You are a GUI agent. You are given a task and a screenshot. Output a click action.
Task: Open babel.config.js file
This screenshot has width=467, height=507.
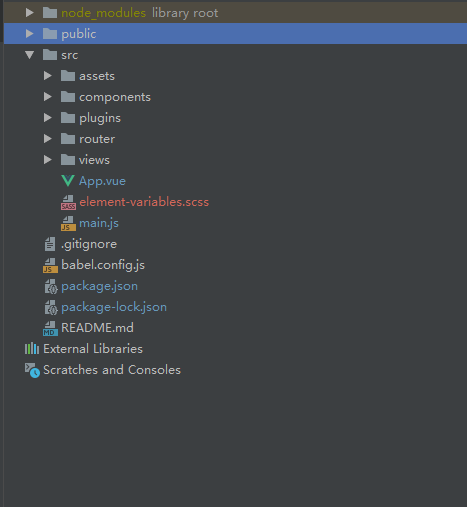click(103, 265)
